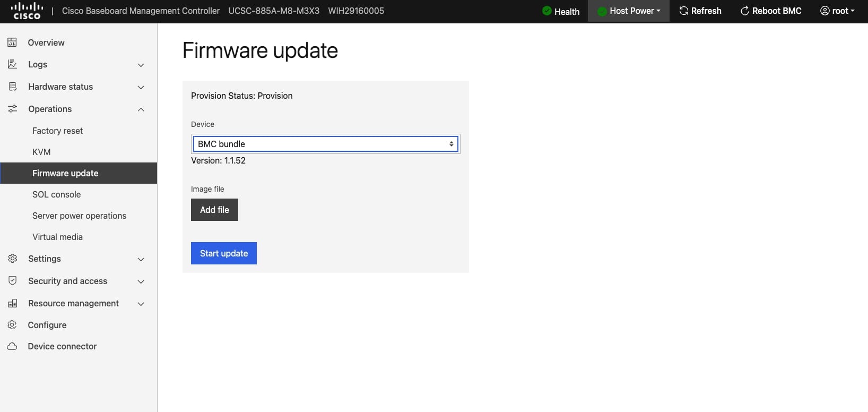868x412 pixels.
Task: Click the Operations sliders icon
Action: [13, 109]
